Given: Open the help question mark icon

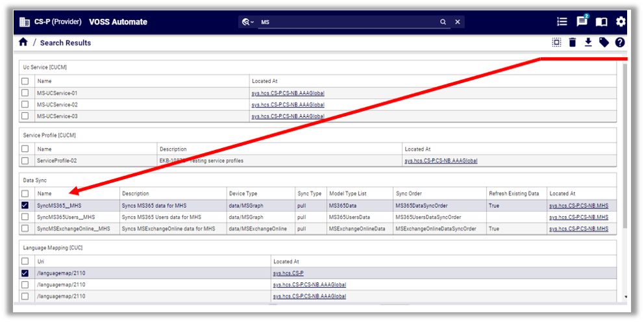Looking at the screenshot, I should 620,43.
